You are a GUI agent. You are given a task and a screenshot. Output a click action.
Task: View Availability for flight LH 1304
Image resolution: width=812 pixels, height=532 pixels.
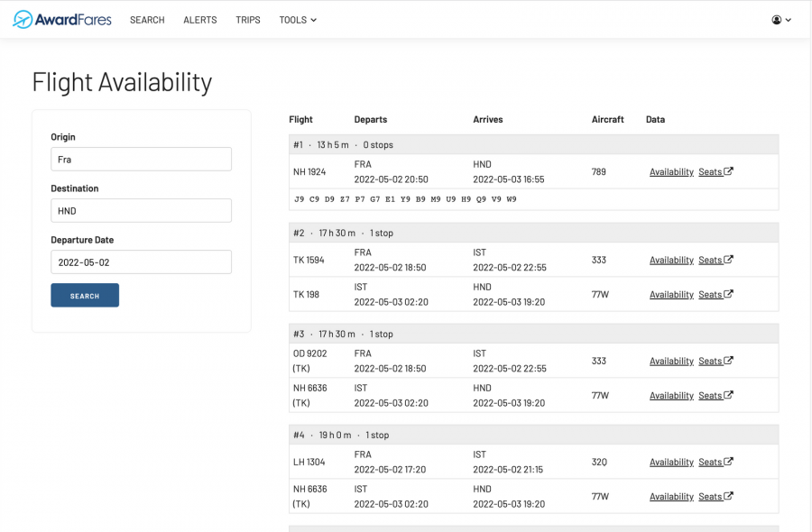pos(671,463)
